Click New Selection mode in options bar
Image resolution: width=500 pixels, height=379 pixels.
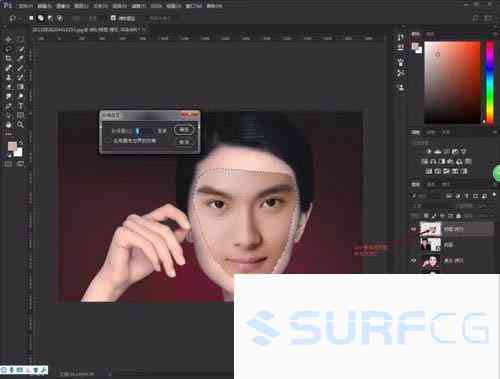tap(31, 18)
